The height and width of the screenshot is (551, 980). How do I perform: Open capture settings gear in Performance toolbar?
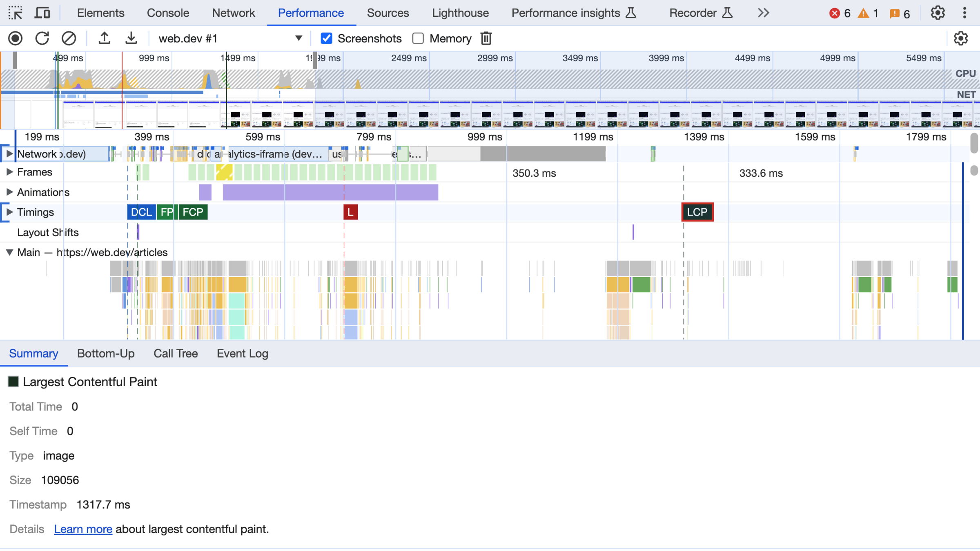point(960,38)
